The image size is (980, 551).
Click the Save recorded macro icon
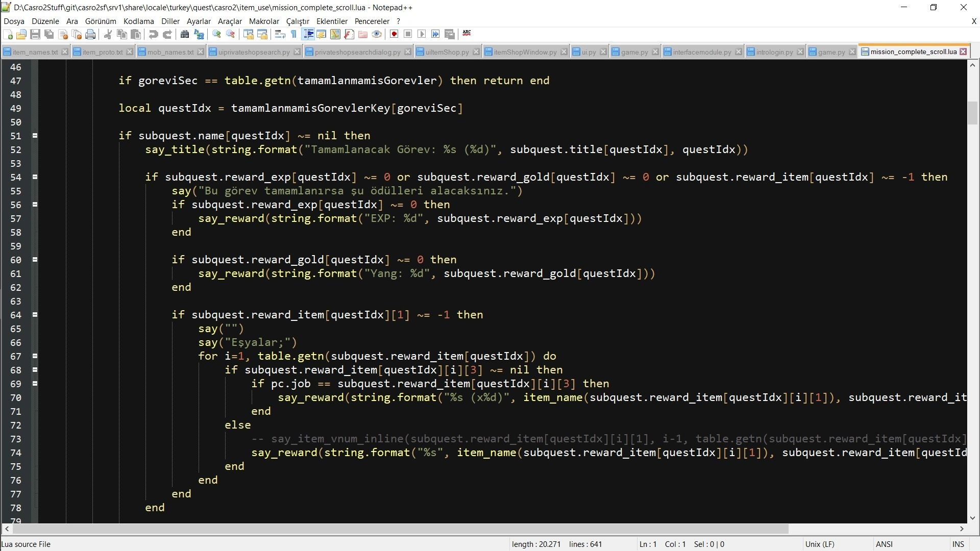(x=450, y=34)
